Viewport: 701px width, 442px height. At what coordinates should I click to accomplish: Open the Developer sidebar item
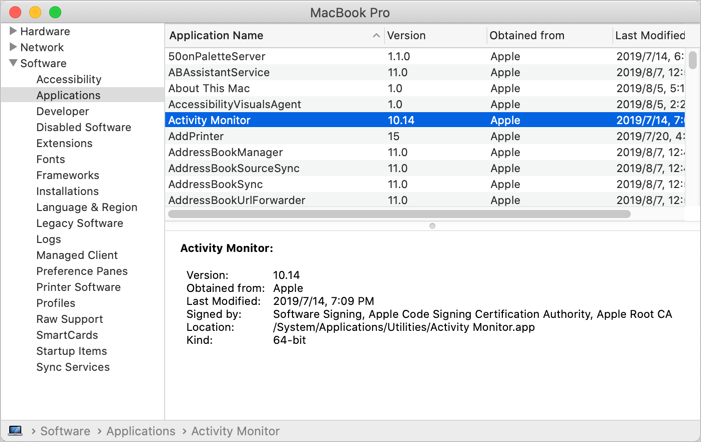click(62, 111)
